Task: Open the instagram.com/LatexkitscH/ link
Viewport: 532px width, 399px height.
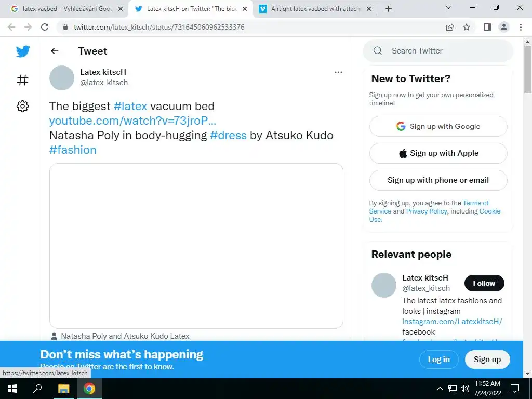Action: [x=453, y=322]
